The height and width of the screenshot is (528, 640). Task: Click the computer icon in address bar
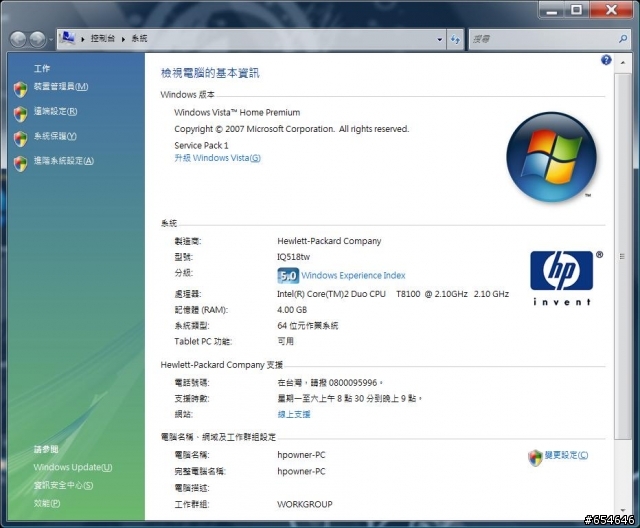coord(67,38)
